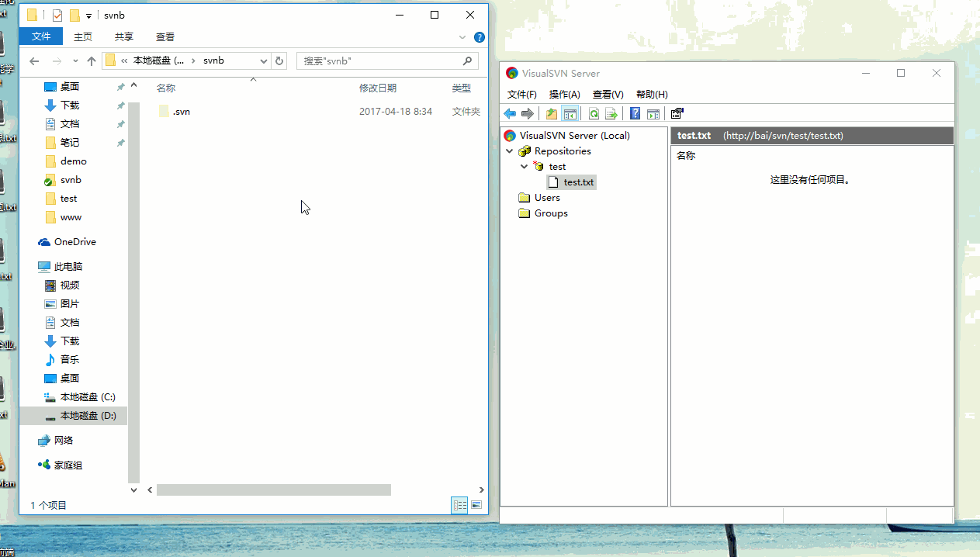Open Explorer help question mark icon
The height and width of the screenshot is (557, 980).
[x=480, y=36]
